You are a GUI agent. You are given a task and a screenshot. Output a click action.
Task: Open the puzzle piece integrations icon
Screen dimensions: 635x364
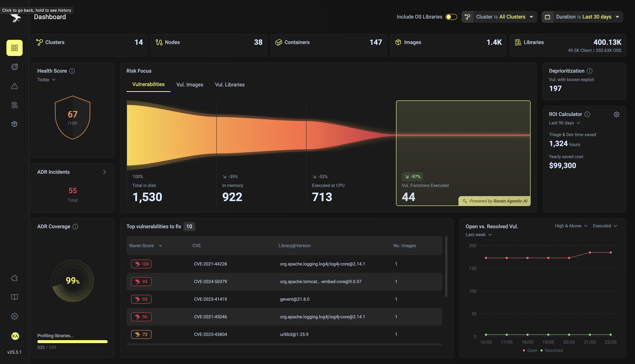[15, 278]
